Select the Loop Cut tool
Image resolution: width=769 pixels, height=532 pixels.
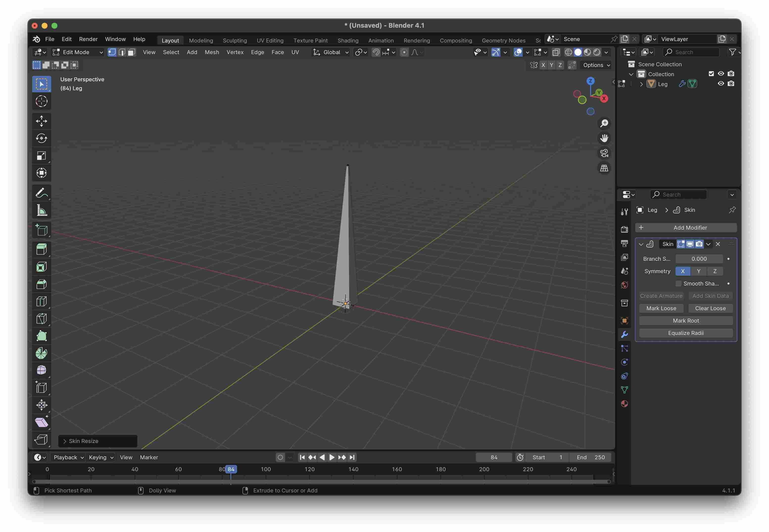tap(41, 302)
